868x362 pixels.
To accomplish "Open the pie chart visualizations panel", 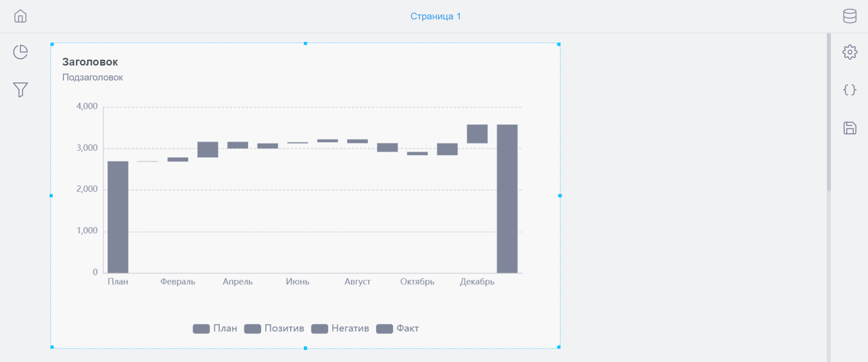I will (20, 52).
